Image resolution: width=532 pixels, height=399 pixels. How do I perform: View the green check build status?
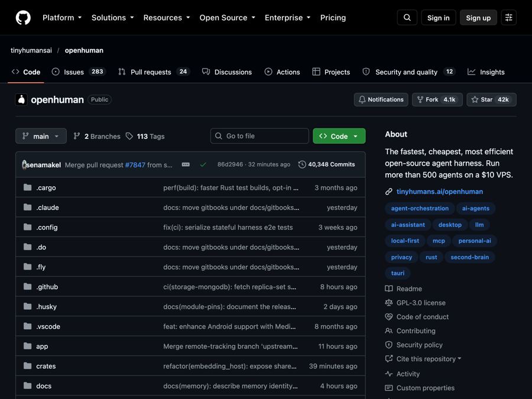(x=203, y=164)
